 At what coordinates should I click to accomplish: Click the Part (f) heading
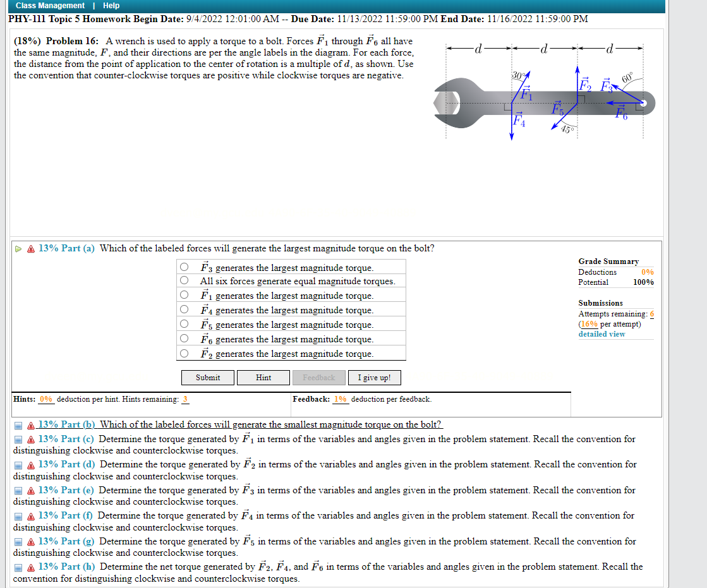tap(65, 515)
